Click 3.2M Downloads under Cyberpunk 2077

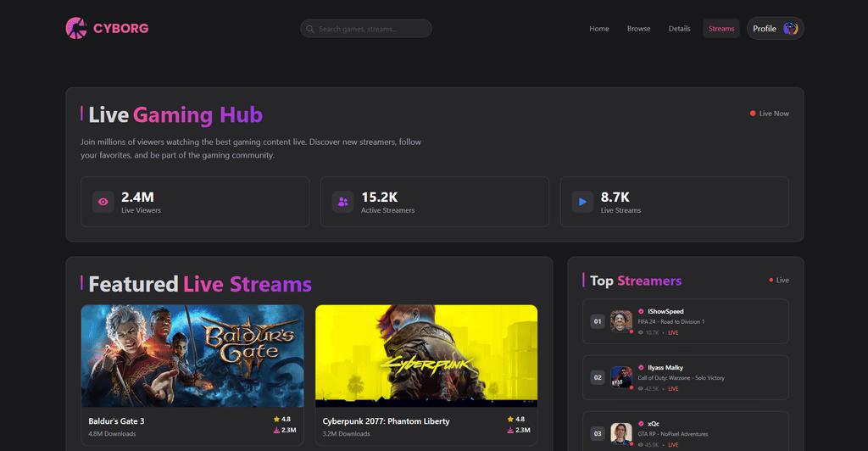[346, 434]
